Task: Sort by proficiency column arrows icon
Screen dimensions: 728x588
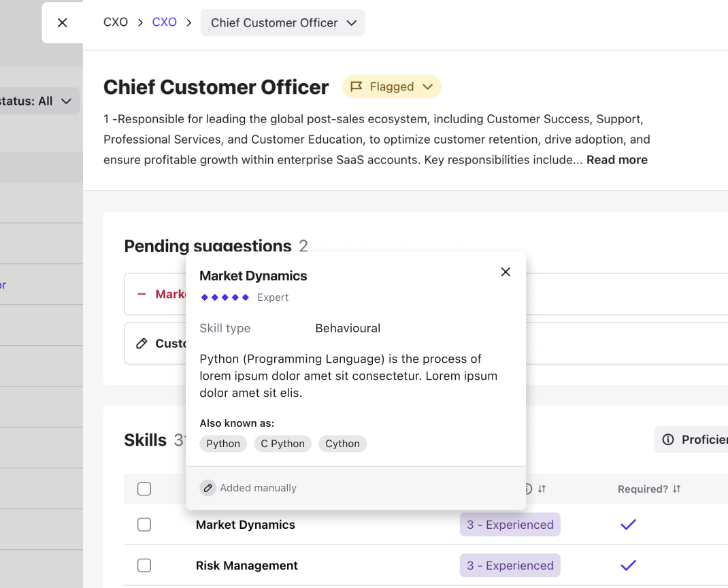Action: (542, 489)
